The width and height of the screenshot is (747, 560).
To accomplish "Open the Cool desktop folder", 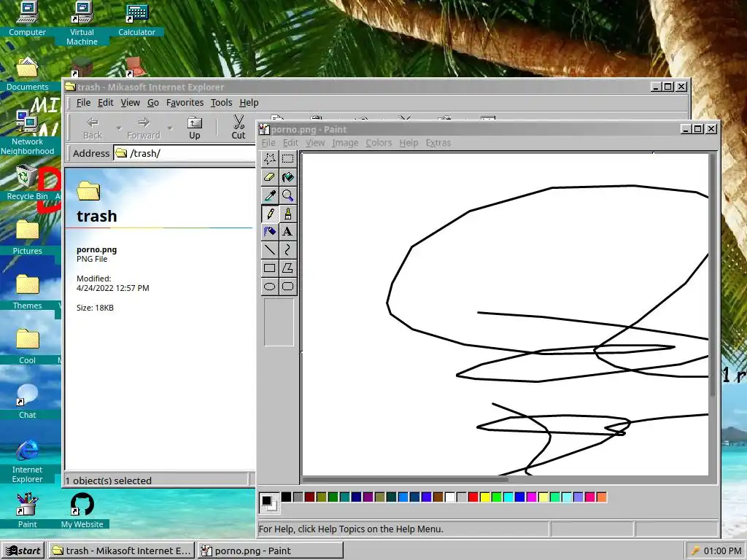I will 27,346.
